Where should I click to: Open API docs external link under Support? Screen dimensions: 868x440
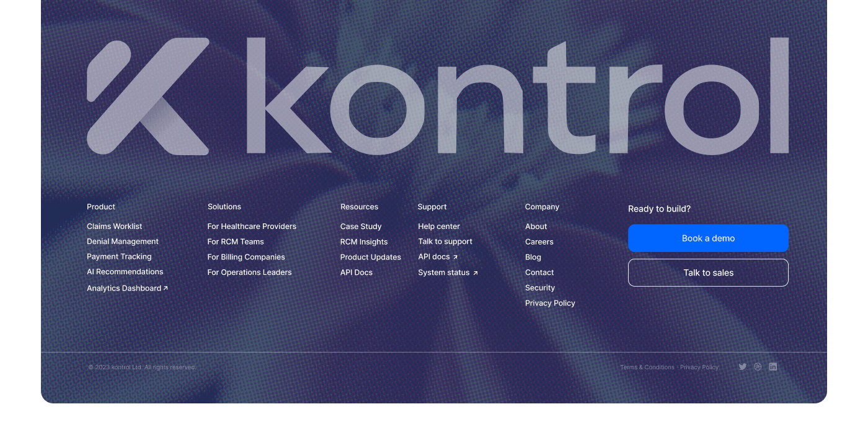tap(438, 257)
